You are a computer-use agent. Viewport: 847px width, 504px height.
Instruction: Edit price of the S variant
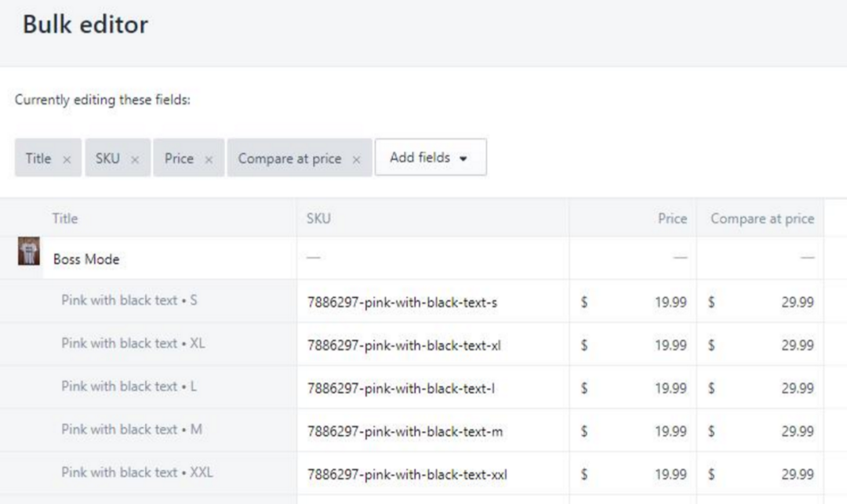633,302
